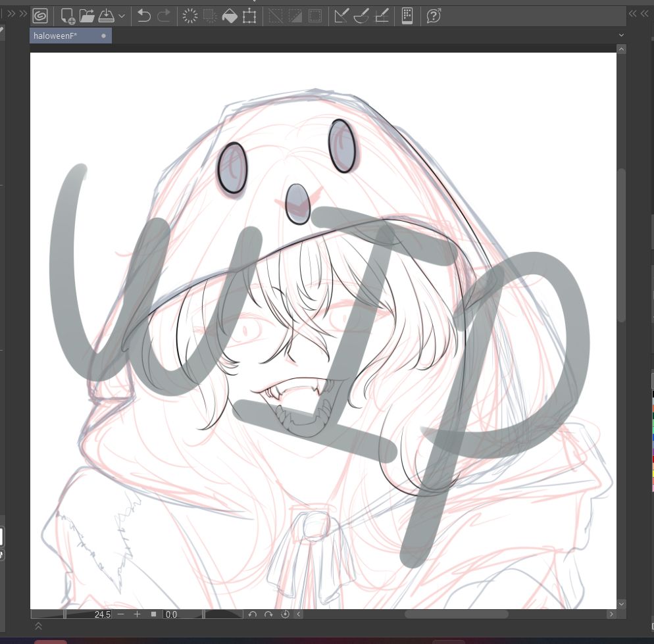Undo the last stroke

coord(144,16)
